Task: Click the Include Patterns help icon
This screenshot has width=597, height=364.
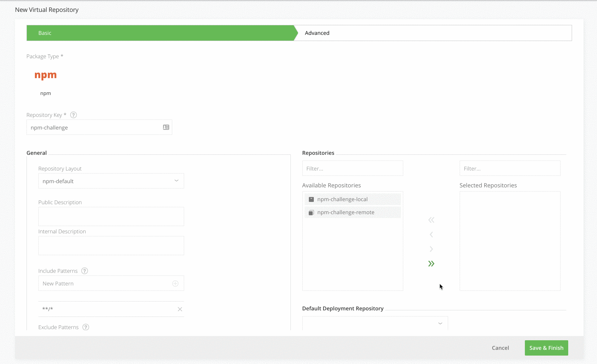Action: pos(85,271)
